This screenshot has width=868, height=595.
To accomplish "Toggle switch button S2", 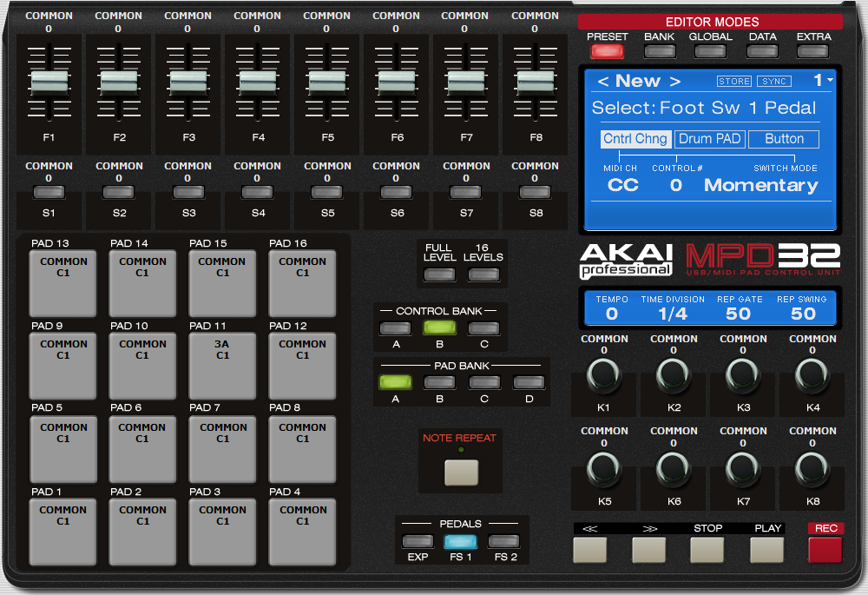I will 118,192.
